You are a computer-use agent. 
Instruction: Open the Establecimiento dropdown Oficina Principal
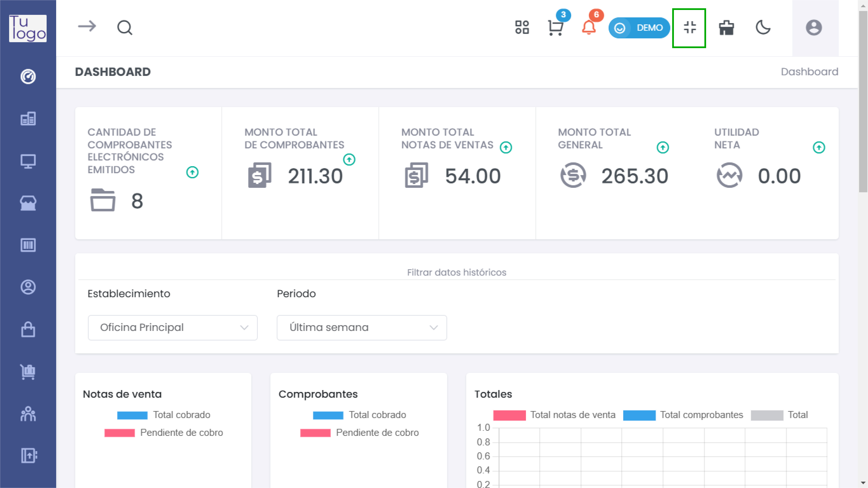[172, 328]
